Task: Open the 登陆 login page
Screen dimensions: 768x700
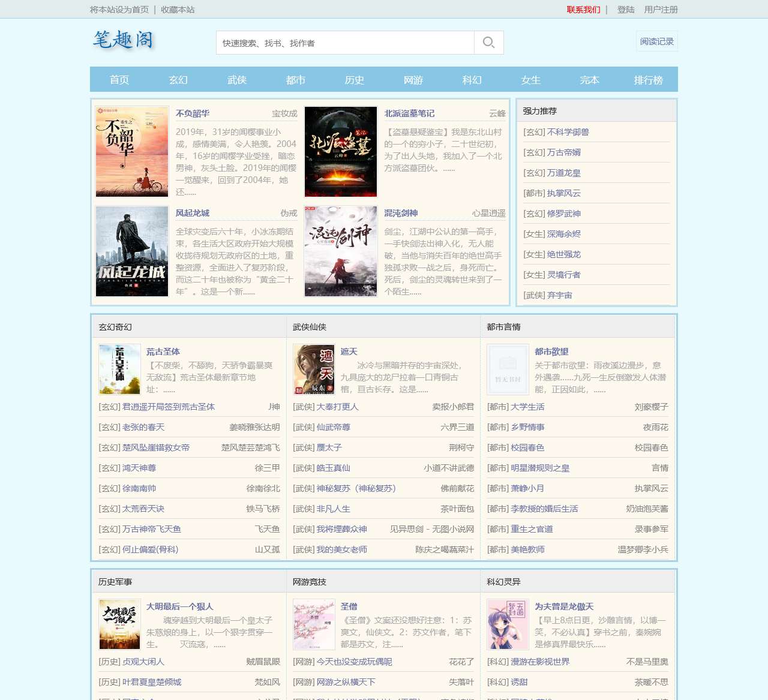Action: (626, 10)
